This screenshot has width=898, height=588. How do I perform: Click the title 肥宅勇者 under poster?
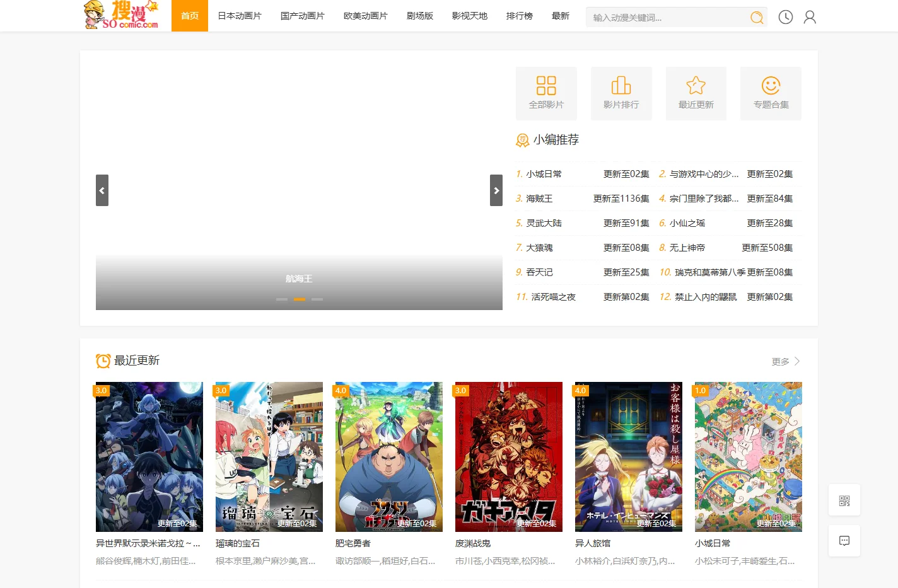[x=353, y=543]
